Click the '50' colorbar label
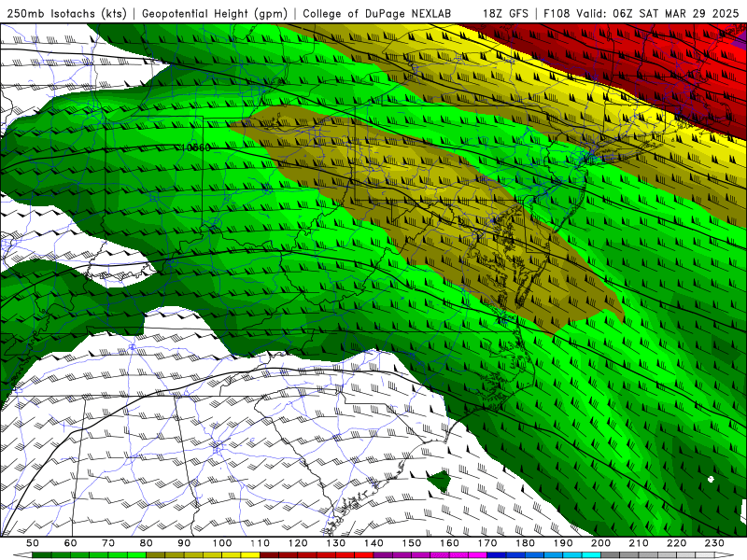This screenshot has height=560, width=747. (32, 543)
